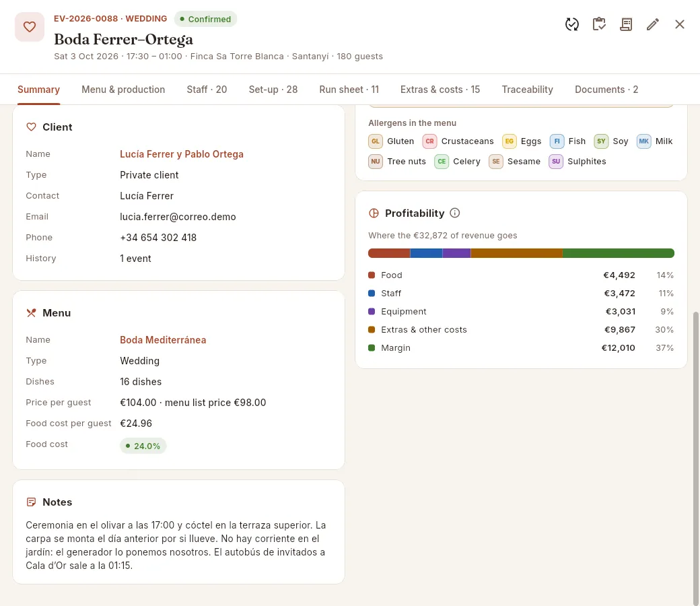Screen dimensions: 700x606
Task: Click the History value 1 event
Action: [x=135, y=259]
